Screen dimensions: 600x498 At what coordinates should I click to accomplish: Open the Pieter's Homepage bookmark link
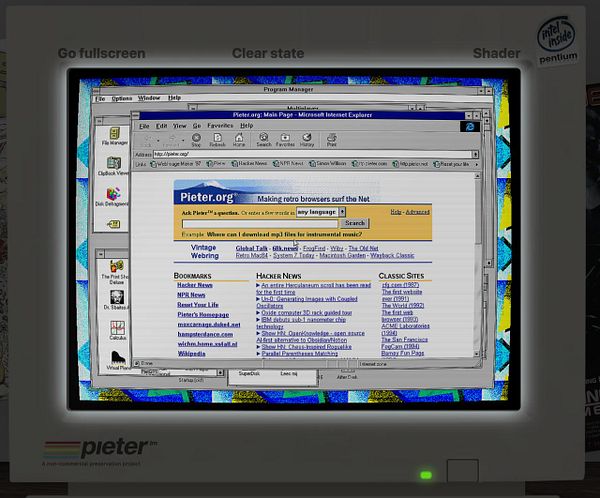tap(203, 315)
